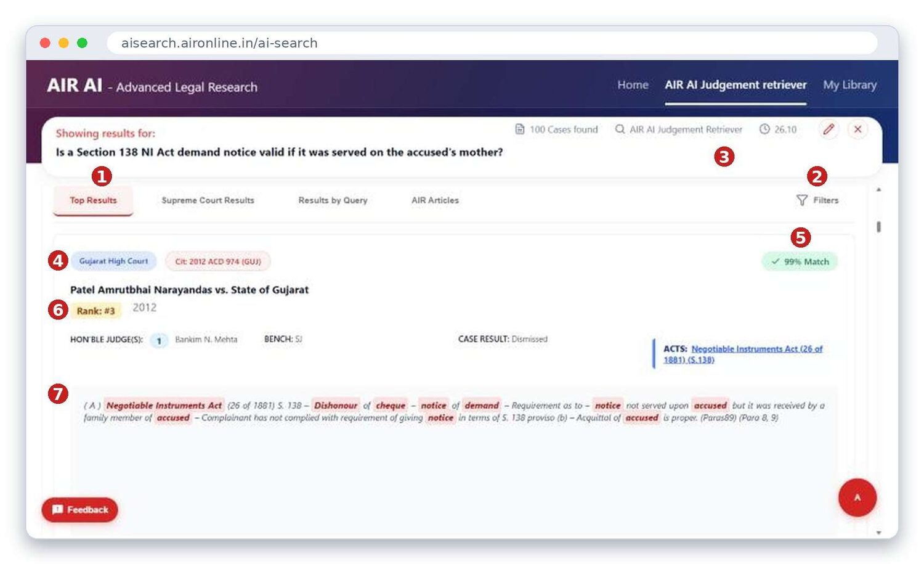This screenshot has height=564, width=924.
Task: Click the AIR AI logo text
Action: click(75, 85)
